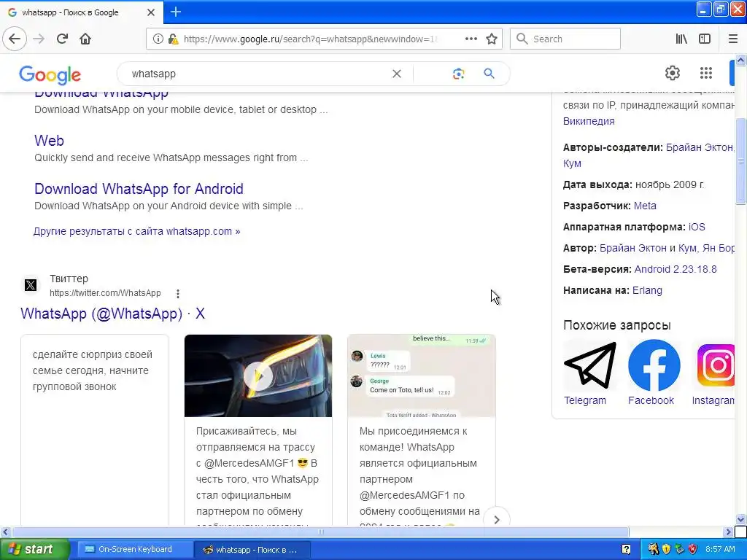Image resolution: width=747 pixels, height=560 pixels.
Task: Click the vertical scrollbar thumb
Action: click(740, 161)
